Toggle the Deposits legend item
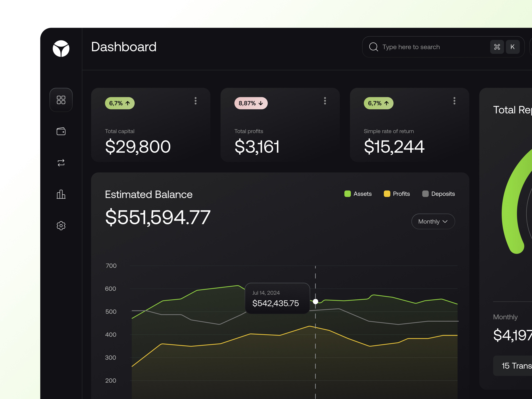The image size is (532, 399). coord(438,194)
